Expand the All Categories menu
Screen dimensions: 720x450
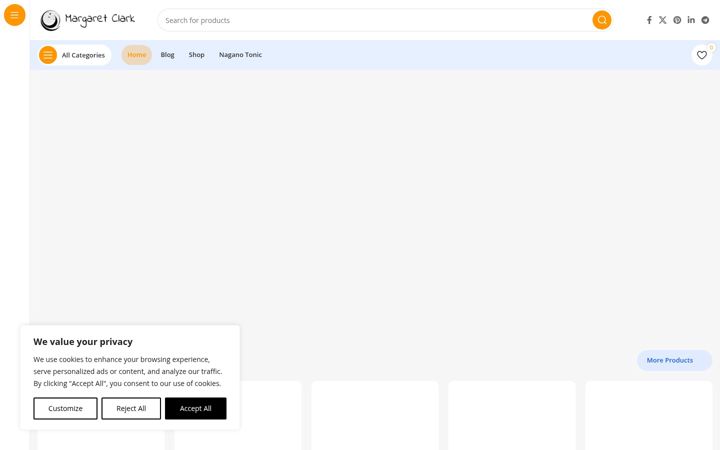[x=74, y=55]
